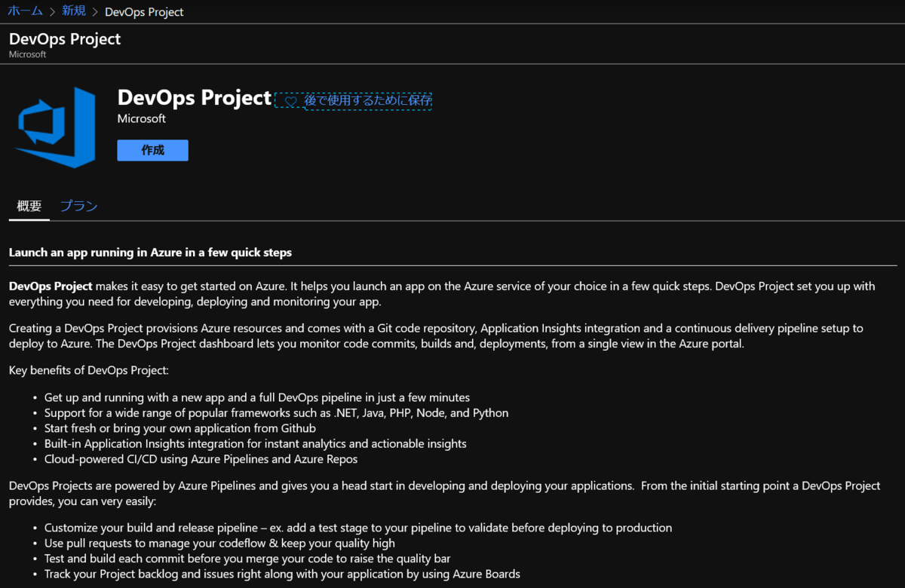Click small Microsoft text under page header
The image size is (905, 588).
click(x=27, y=54)
